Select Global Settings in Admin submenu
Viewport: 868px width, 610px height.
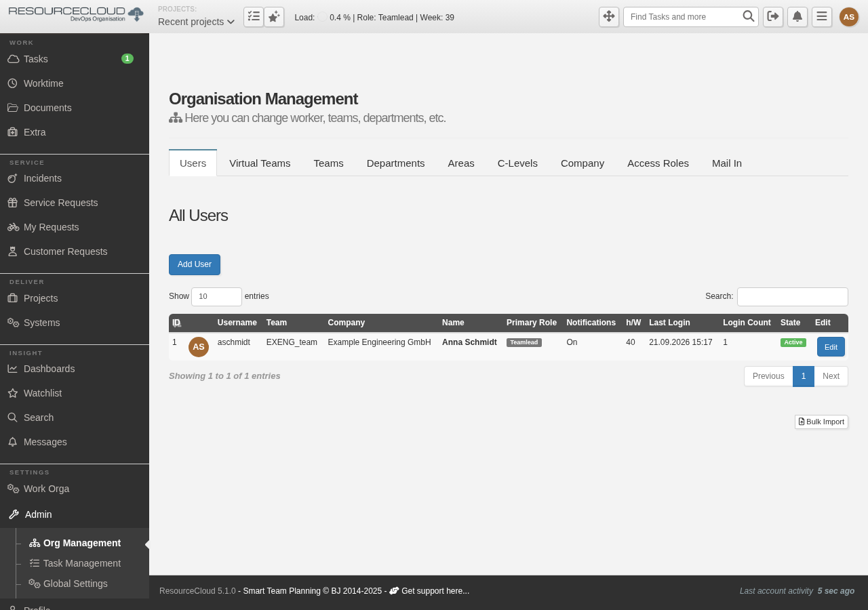[x=68, y=584]
